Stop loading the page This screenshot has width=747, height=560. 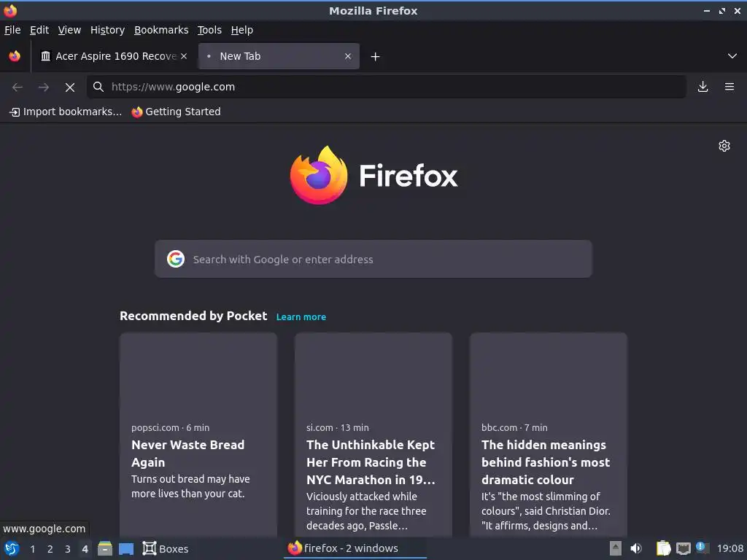[x=70, y=87]
